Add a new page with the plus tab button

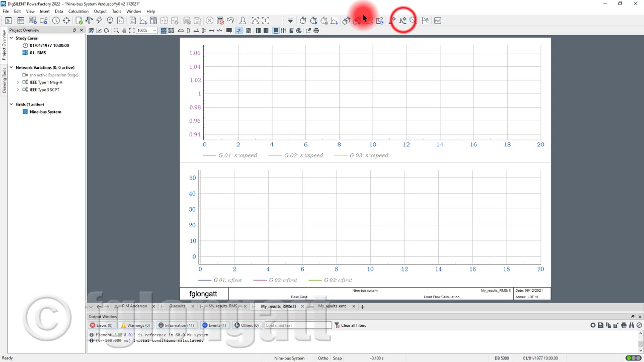pyautogui.click(x=362, y=307)
